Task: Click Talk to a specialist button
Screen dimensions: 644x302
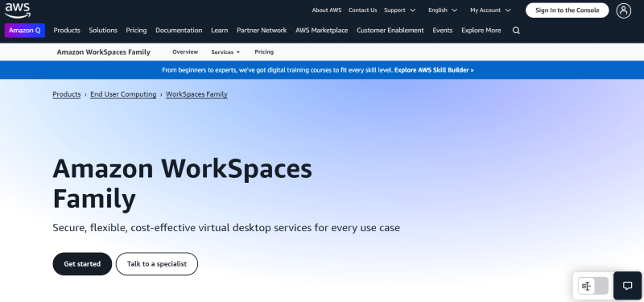Action: tap(157, 264)
